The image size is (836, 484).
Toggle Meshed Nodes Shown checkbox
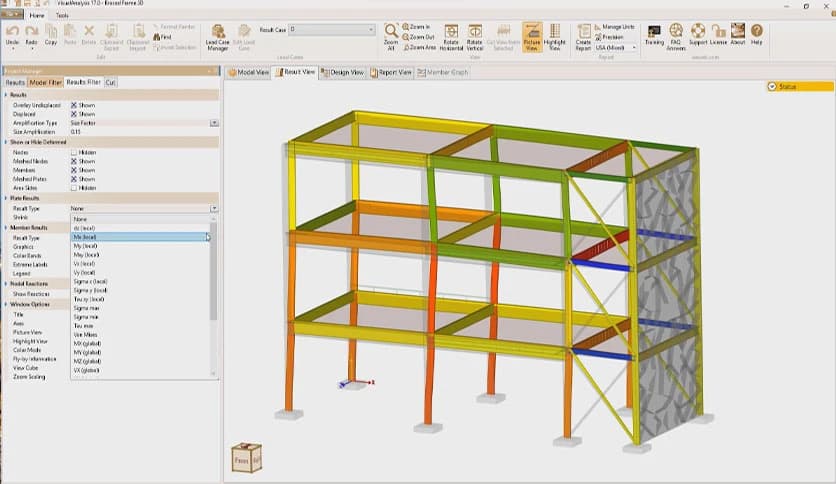74,161
